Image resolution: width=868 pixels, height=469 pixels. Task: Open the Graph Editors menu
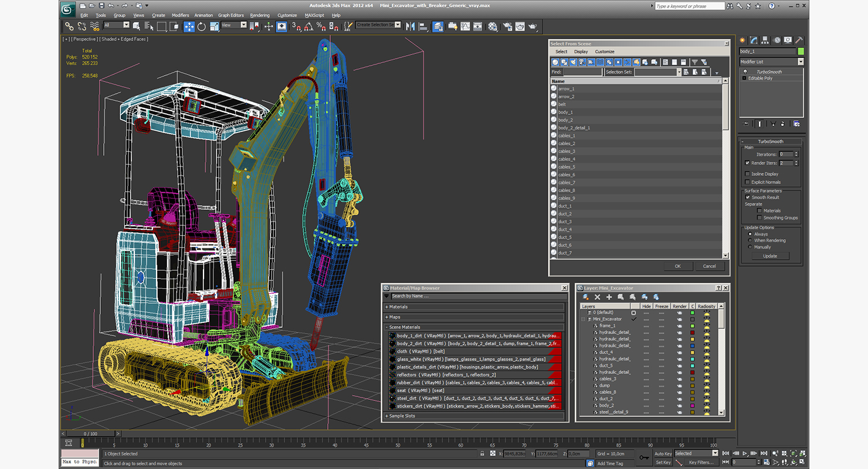[231, 15]
